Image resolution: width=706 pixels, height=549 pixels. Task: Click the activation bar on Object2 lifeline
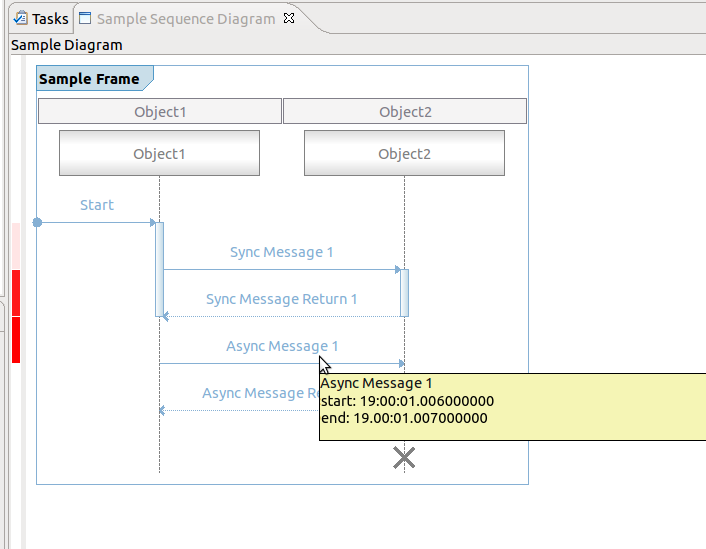[x=404, y=292]
